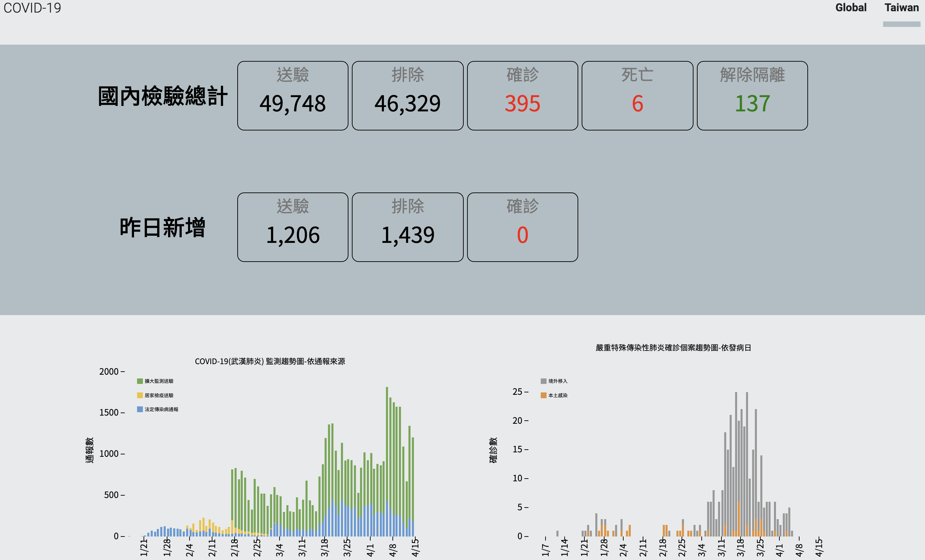Click yesterday's 確診 0 card
925x560 pixels.
click(x=522, y=227)
